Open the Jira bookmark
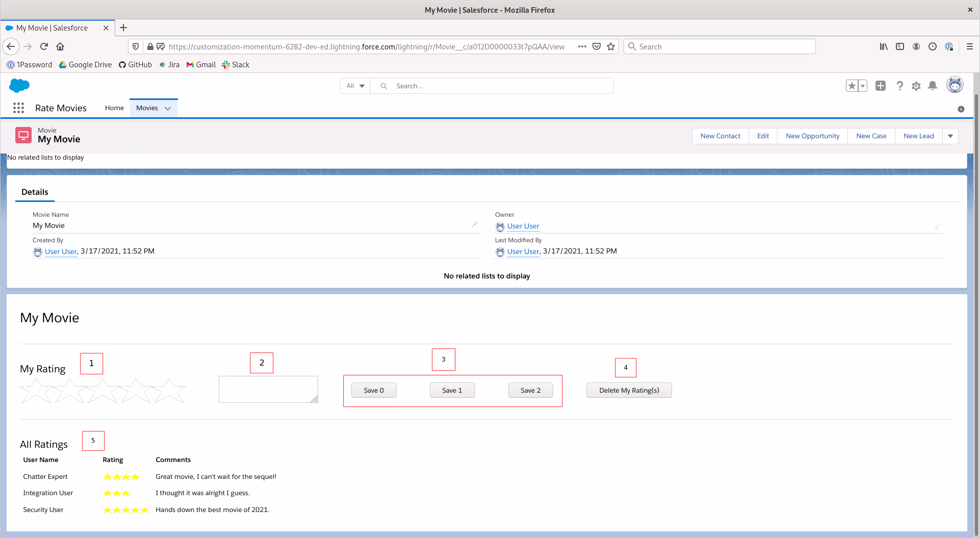The image size is (980, 538). point(169,65)
